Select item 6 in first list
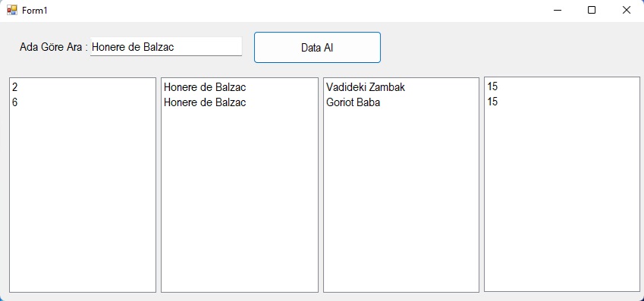The image size is (644, 301). click(x=83, y=102)
